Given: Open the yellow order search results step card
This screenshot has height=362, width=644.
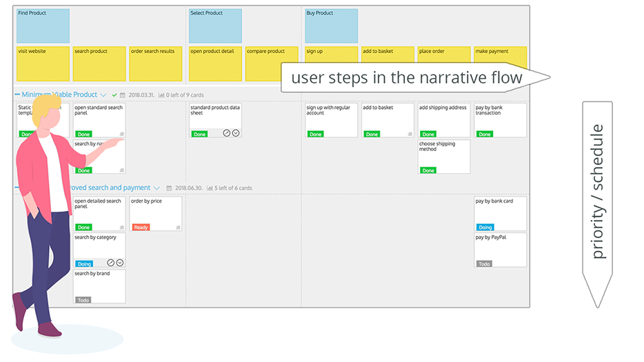Looking at the screenshot, I should click(156, 63).
